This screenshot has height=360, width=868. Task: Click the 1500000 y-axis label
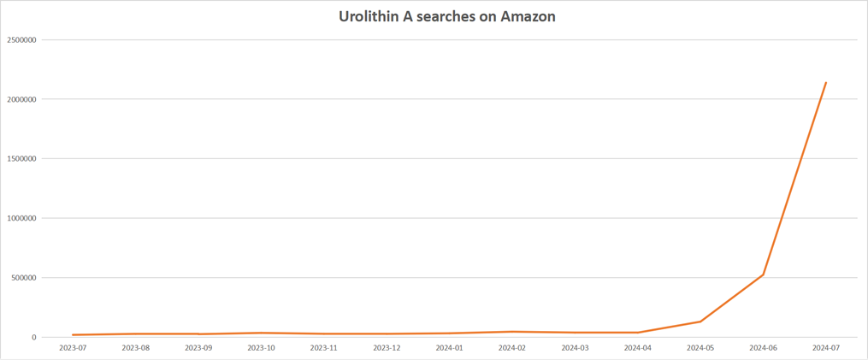click(x=21, y=159)
